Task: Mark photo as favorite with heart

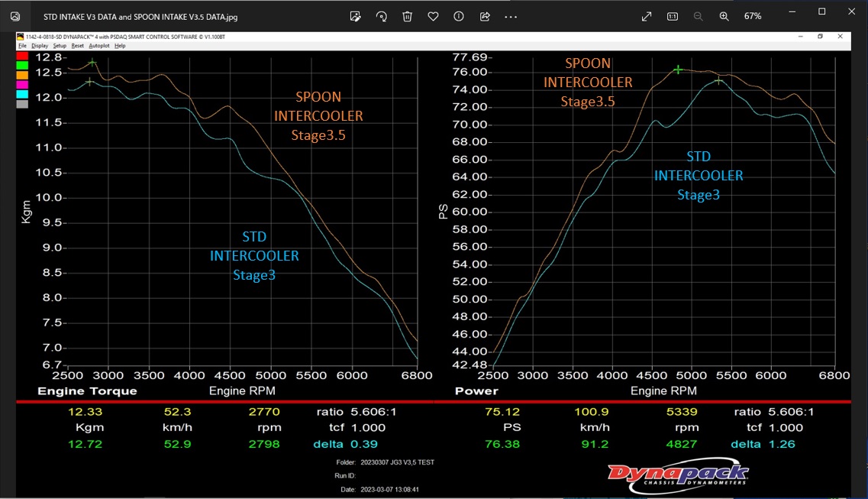Action: [433, 16]
